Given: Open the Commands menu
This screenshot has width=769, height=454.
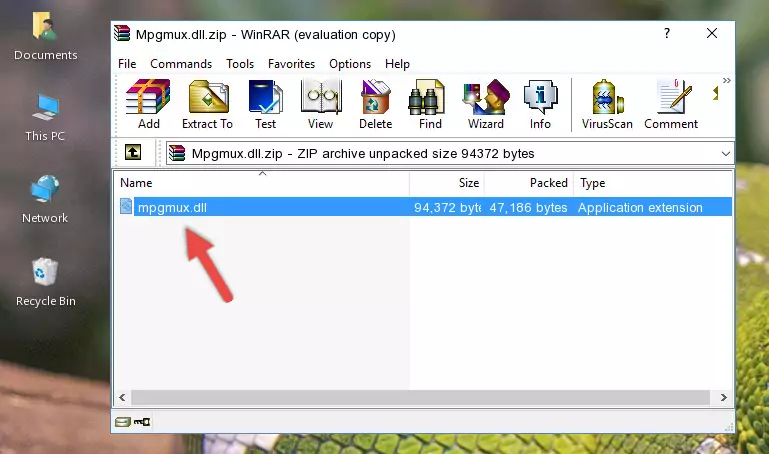Looking at the screenshot, I should [x=181, y=64].
